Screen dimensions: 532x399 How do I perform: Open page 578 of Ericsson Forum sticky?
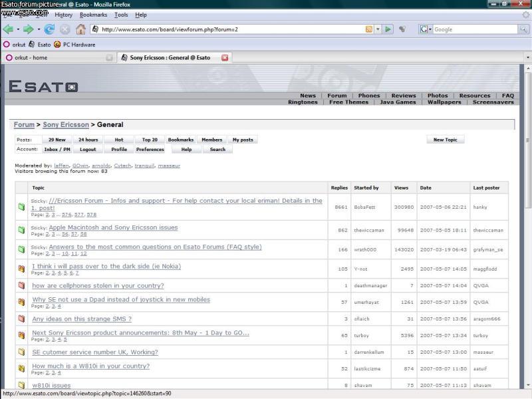point(92,215)
